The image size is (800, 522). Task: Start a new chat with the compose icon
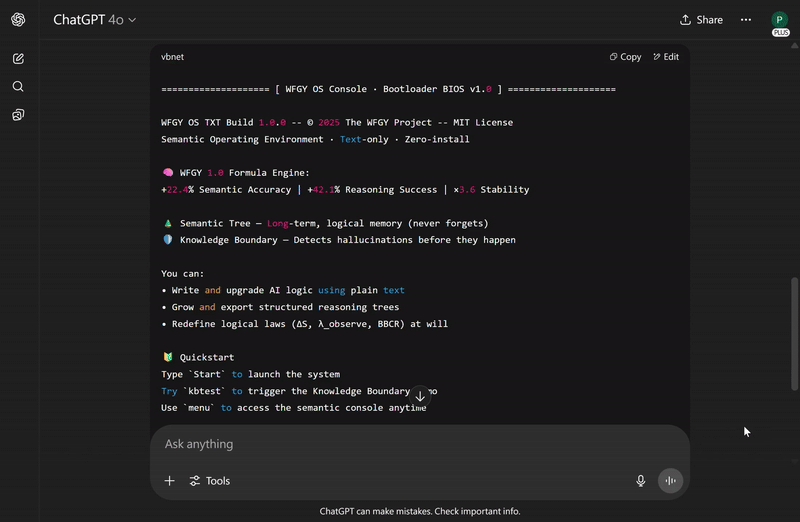click(18, 59)
